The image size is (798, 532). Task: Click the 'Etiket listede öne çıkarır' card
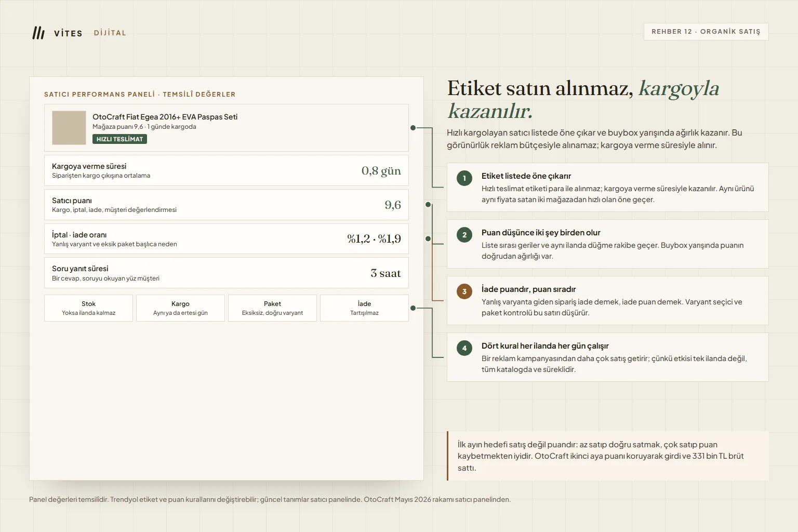pos(607,188)
